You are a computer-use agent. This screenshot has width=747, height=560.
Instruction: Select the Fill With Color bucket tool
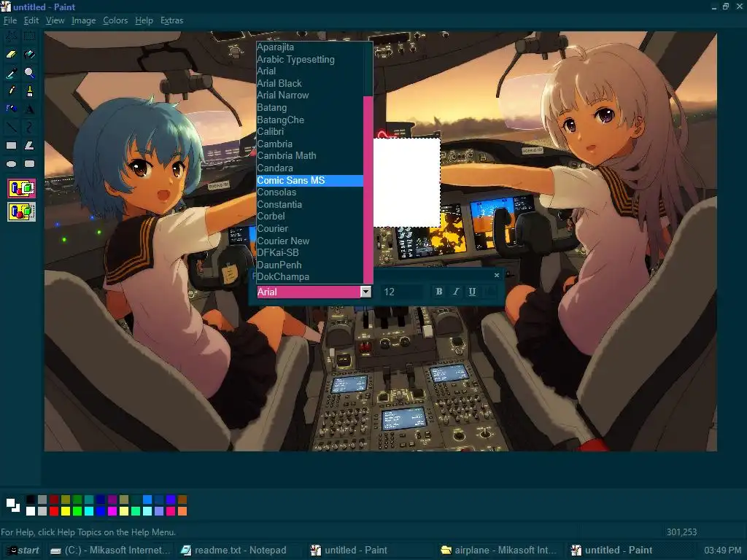click(x=29, y=54)
